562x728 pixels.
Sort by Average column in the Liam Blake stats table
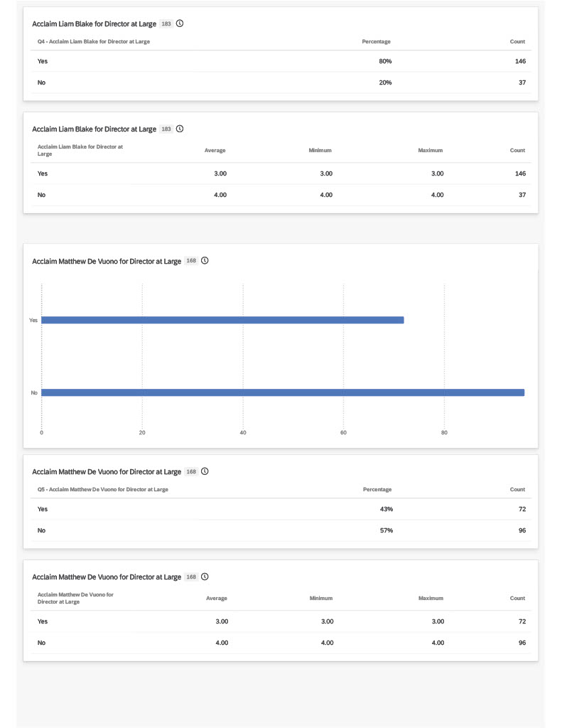[x=215, y=151]
